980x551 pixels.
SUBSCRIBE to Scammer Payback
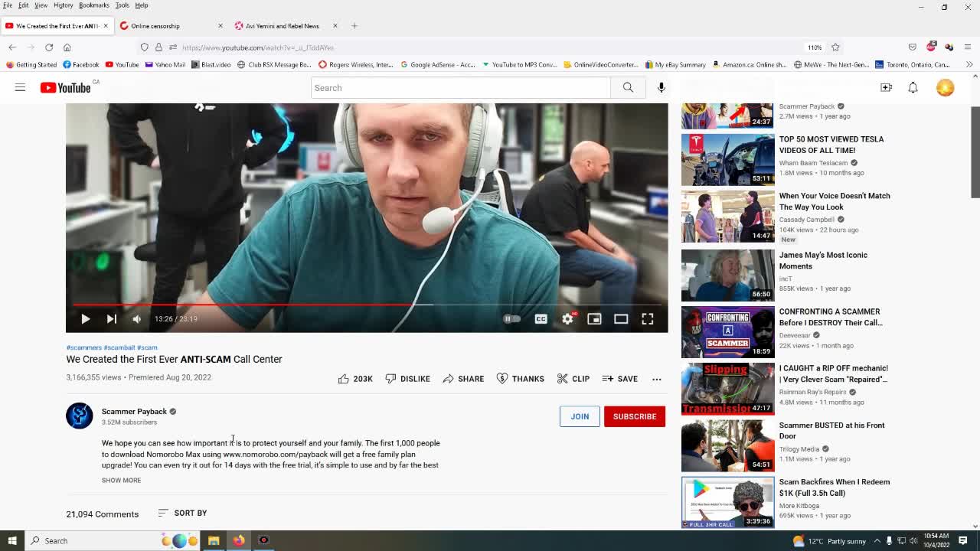635,416
